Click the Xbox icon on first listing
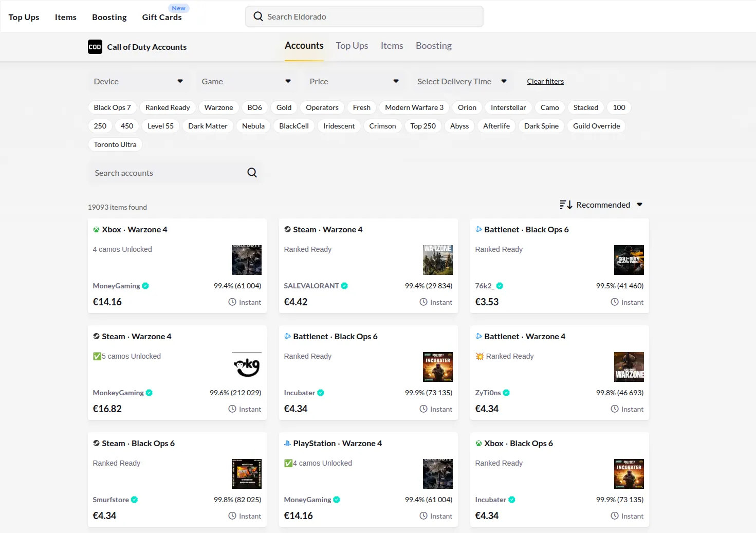Screen dimensions: 756x533 96,230
